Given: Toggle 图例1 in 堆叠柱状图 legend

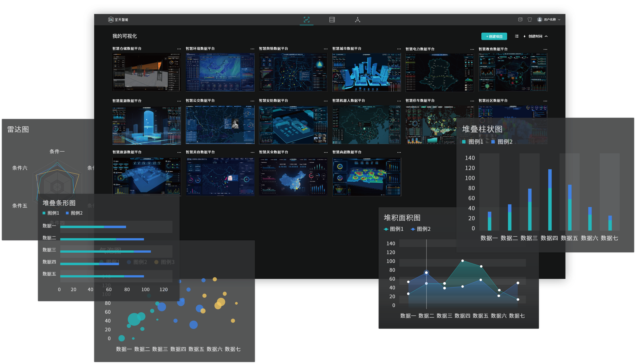Looking at the screenshot, I should click(472, 142).
